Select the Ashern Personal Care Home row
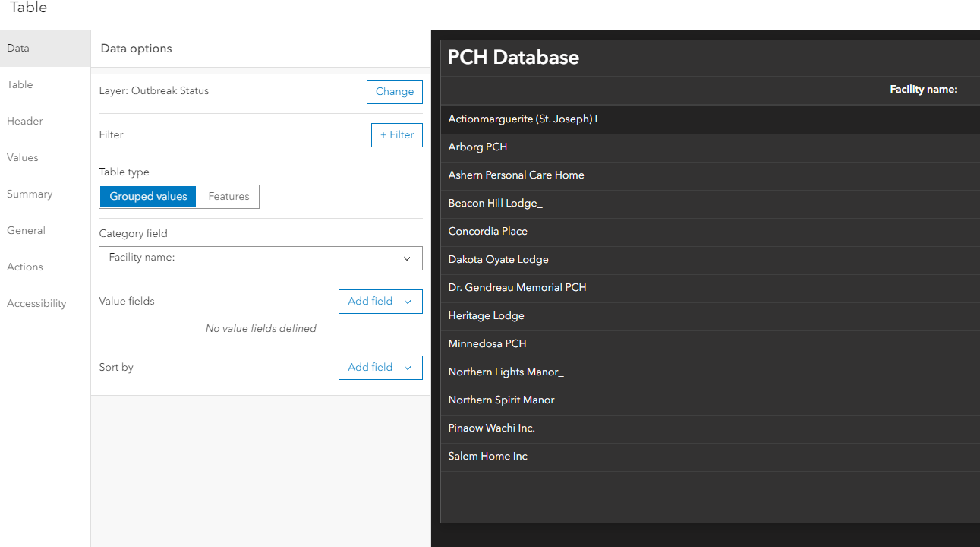Viewport: 980px width, 547px height. coord(710,175)
